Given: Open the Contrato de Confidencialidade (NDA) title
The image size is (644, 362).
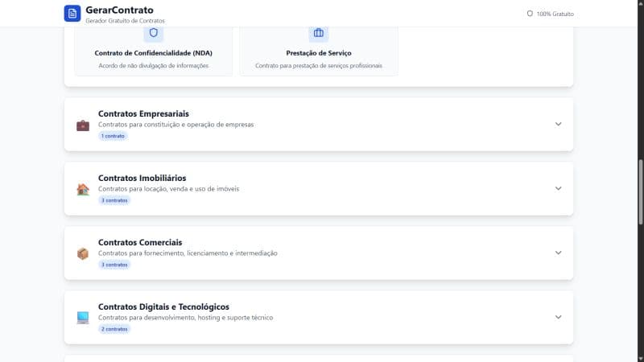Looking at the screenshot, I should (154, 53).
